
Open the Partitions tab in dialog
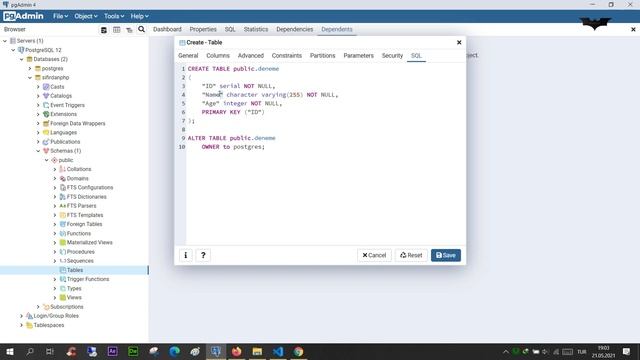(322, 56)
